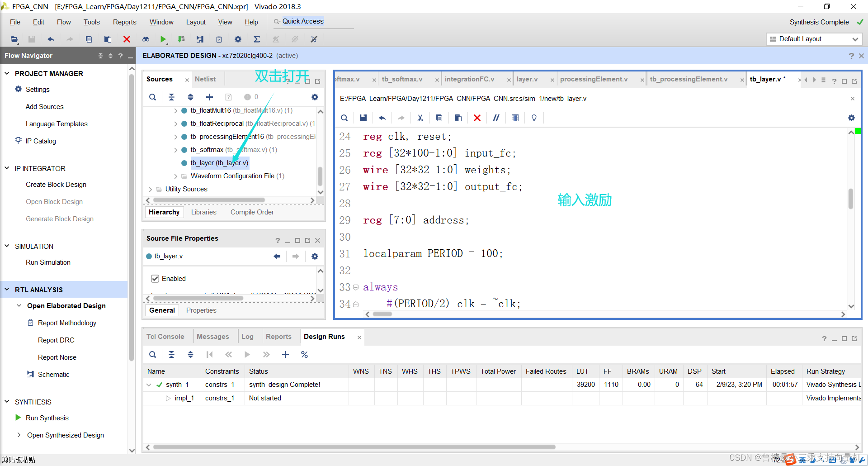Click the Design Runs horizontal scrollbar
The width and height of the screenshot is (868, 466).
[x=354, y=447]
